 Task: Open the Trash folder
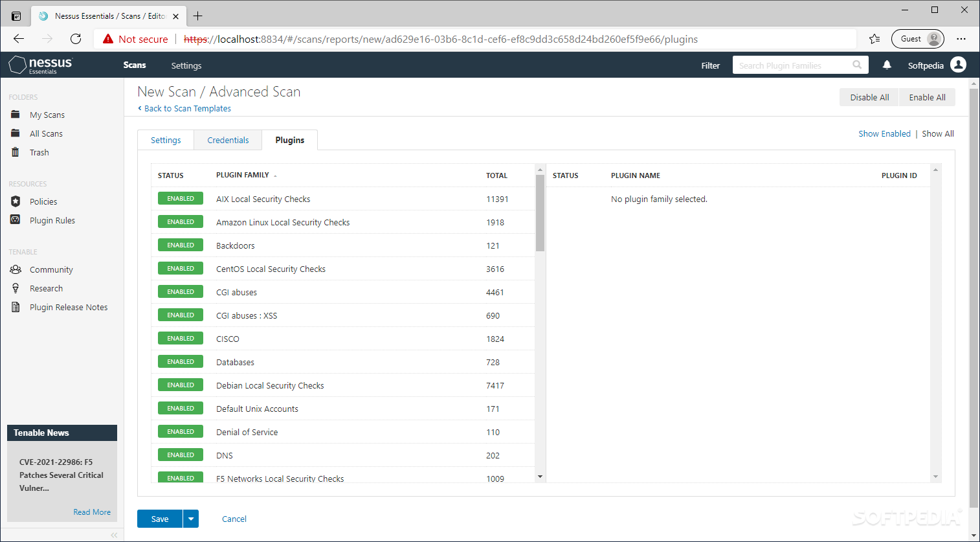tap(39, 152)
